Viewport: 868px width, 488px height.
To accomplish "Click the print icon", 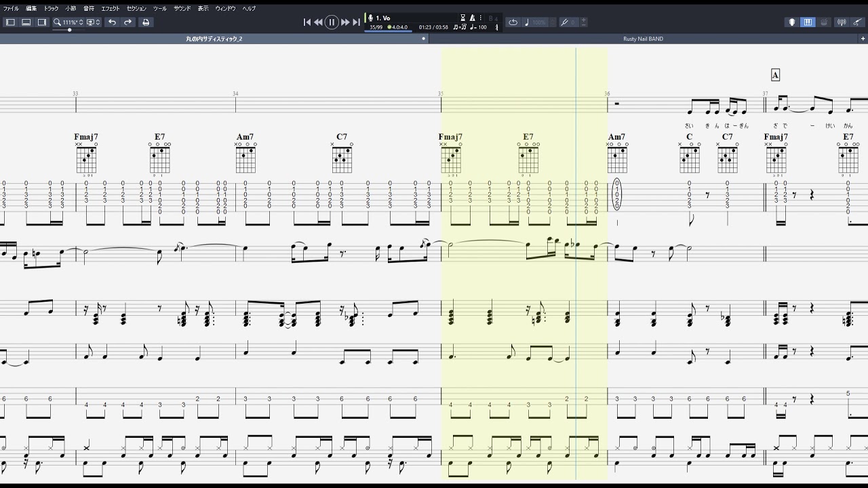I will [146, 22].
